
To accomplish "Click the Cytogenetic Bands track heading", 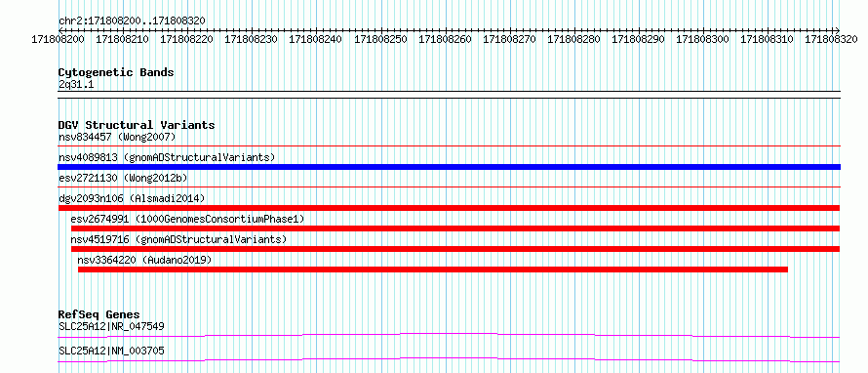I will 116,72.
